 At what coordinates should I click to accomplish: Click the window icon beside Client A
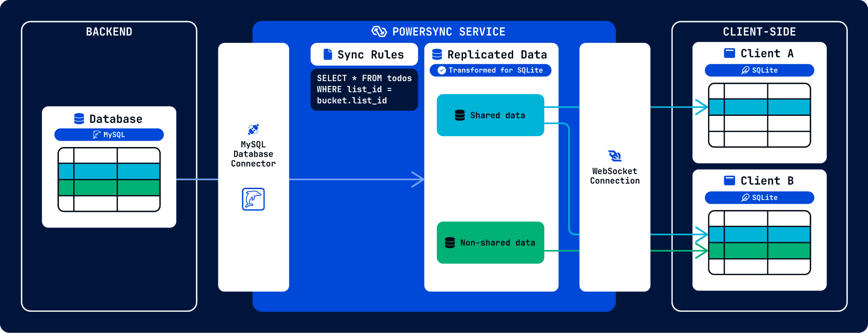(x=729, y=53)
